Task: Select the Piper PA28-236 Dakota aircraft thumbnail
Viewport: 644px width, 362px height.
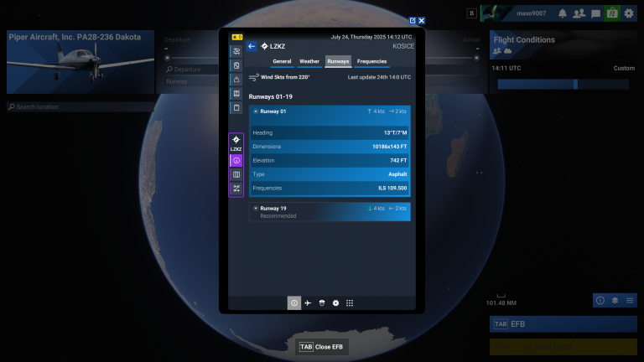Action: tap(80, 62)
